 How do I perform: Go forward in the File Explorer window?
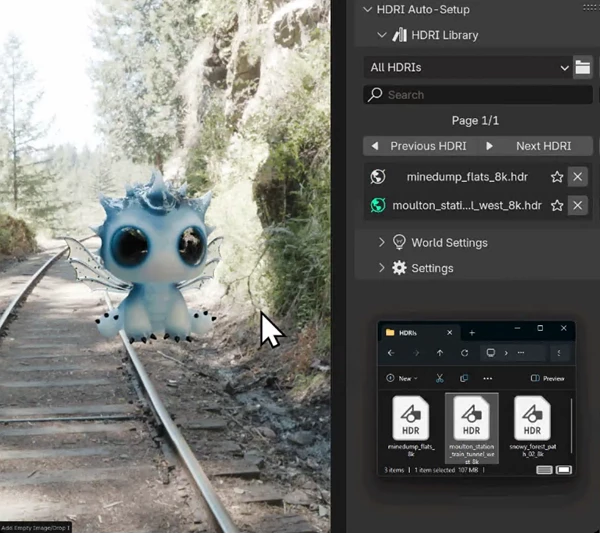click(416, 353)
